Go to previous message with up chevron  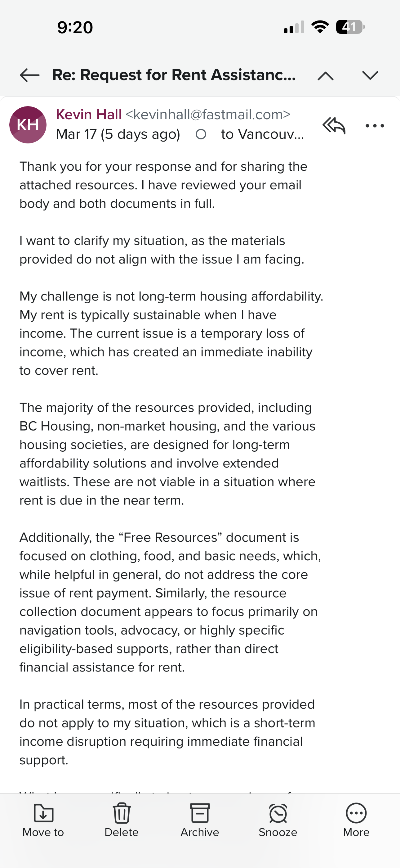coord(325,76)
